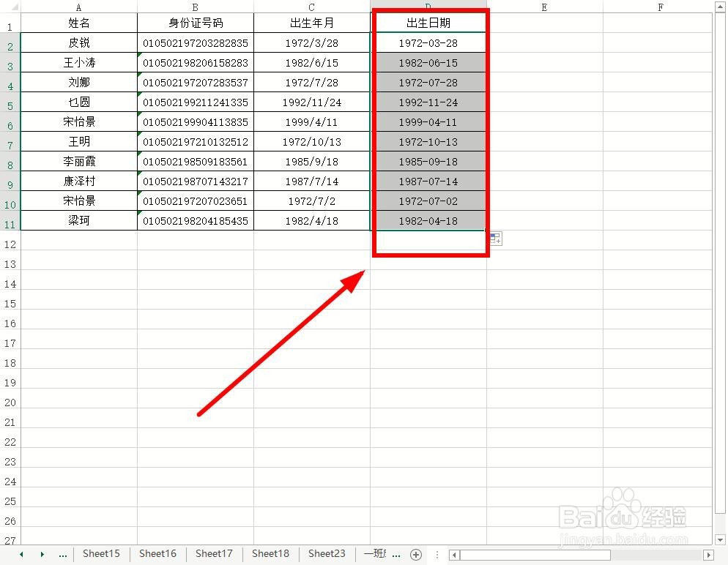The width and height of the screenshot is (728, 565).
Task: Click horizontal scrollbar right arrow
Action: [708, 555]
